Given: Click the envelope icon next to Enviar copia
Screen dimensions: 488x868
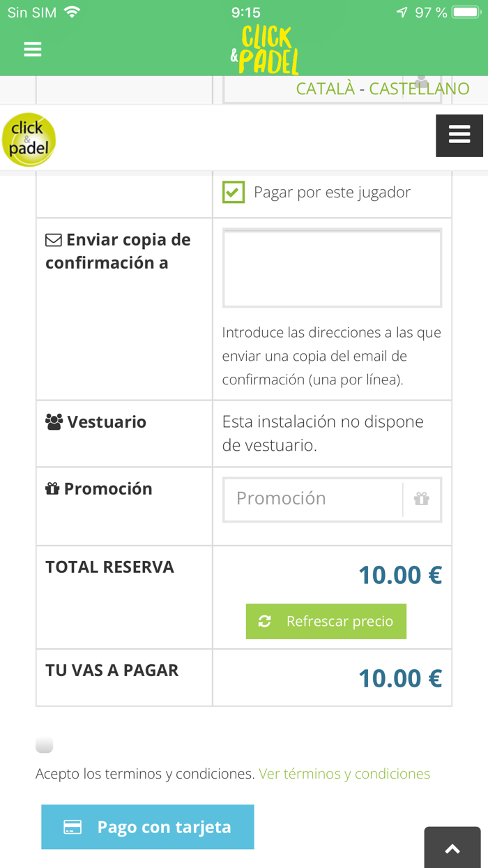Looking at the screenshot, I should click(x=52, y=239).
